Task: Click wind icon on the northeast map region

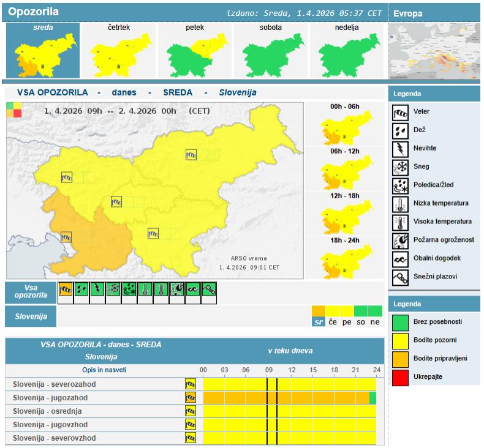Action: [x=191, y=155]
